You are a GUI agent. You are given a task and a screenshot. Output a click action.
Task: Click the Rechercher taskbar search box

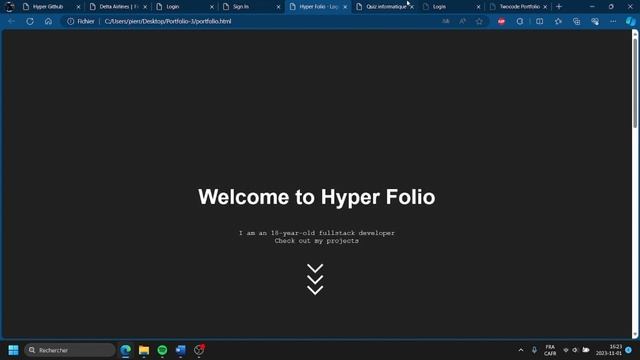(x=70, y=350)
